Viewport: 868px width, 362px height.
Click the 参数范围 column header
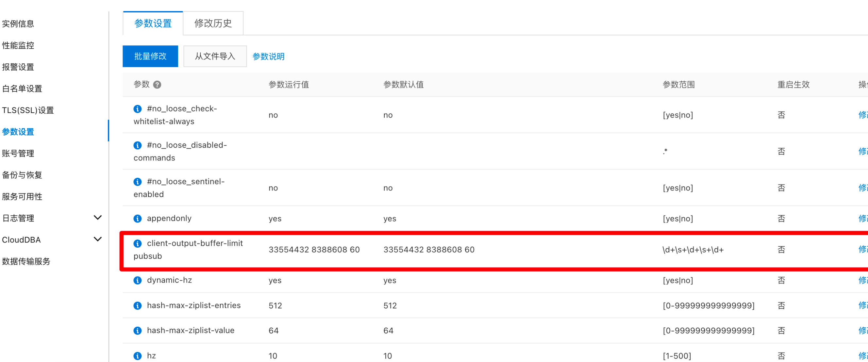tap(679, 85)
